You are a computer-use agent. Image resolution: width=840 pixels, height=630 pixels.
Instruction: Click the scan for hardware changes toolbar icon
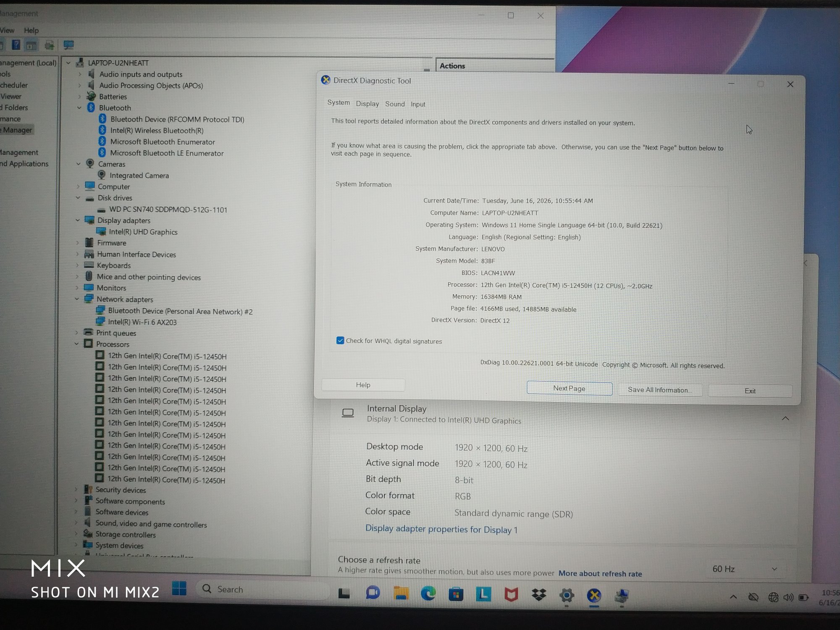50,45
